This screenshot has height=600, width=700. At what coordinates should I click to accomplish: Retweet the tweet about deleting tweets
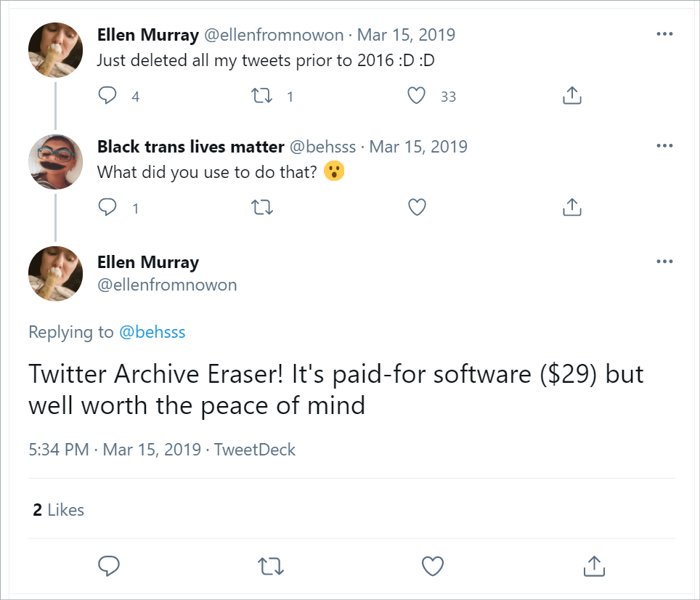[261, 95]
